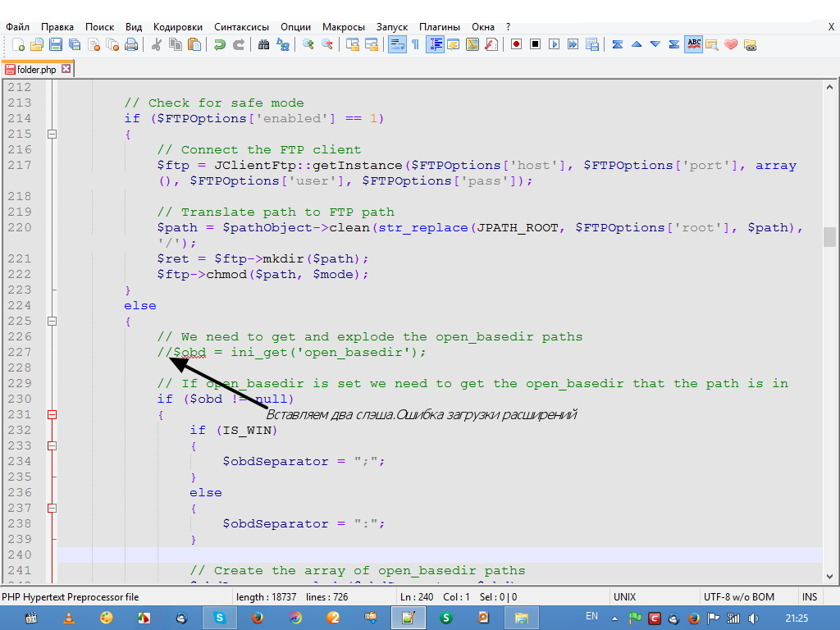Collapse the else block fold at line 225

pos(52,321)
